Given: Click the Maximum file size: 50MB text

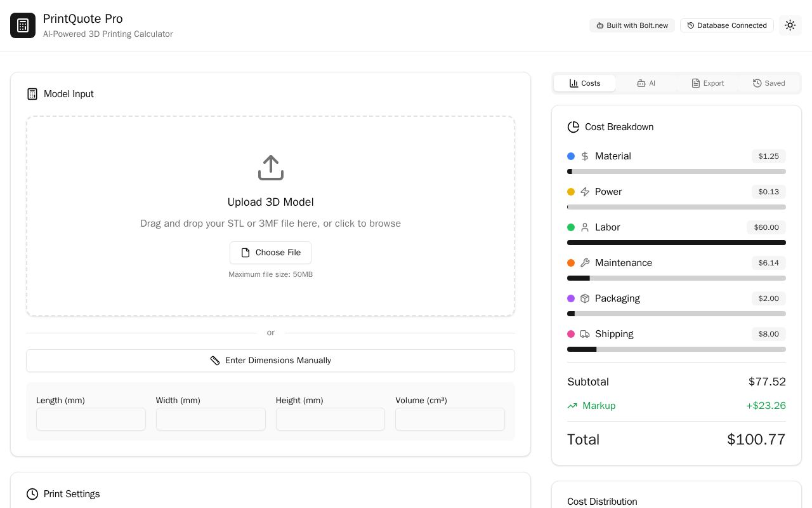Looking at the screenshot, I should click(x=271, y=274).
